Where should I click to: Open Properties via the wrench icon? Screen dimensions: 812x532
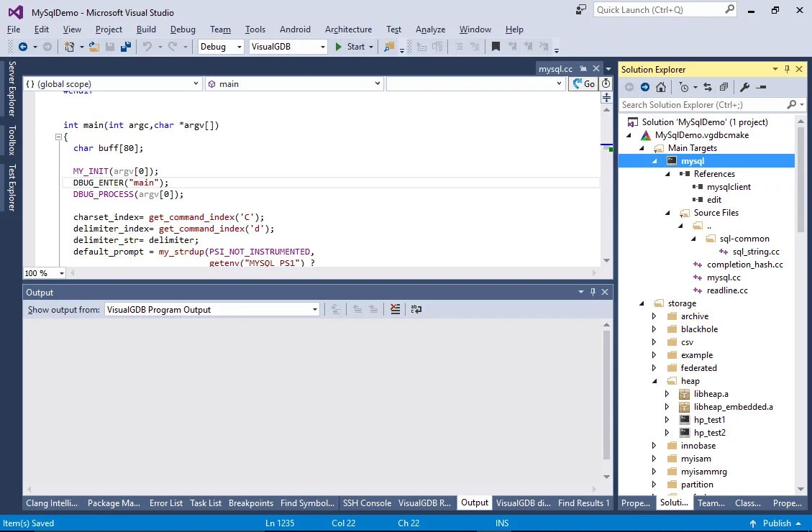point(744,87)
